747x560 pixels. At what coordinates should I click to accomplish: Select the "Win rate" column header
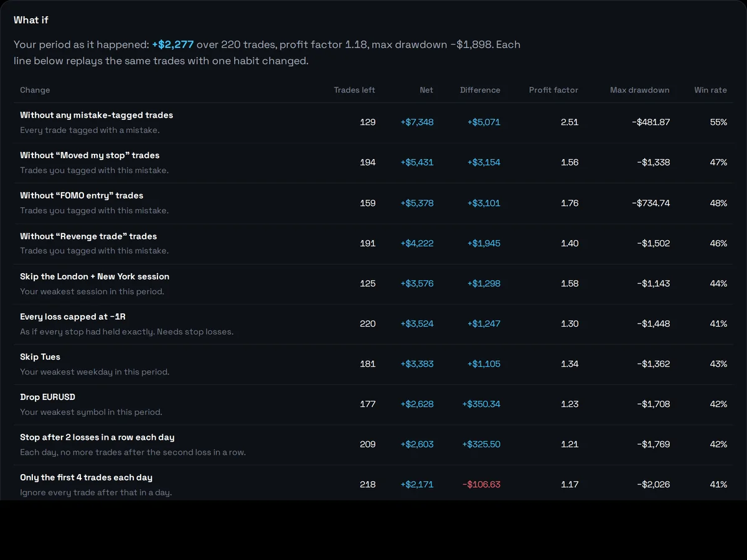coord(710,90)
